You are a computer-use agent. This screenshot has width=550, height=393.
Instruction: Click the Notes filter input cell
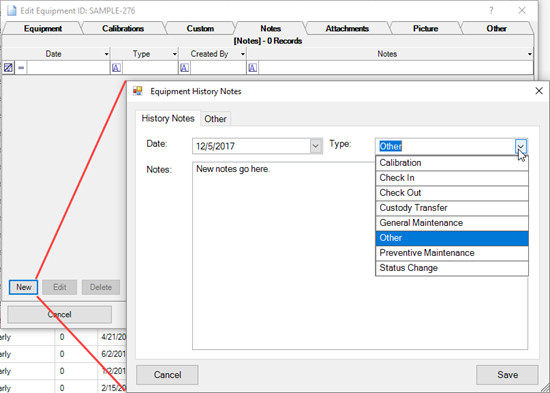[x=396, y=67]
